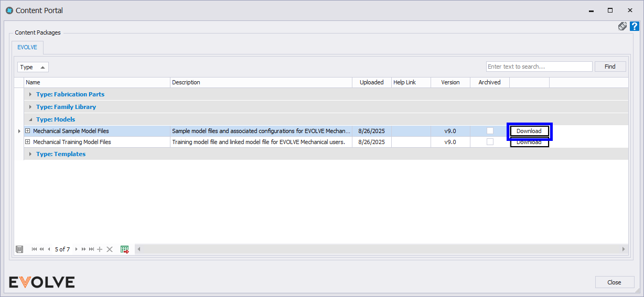
Task: Download Mechanical Training Model Files package
Action: [x=529, y=142]
